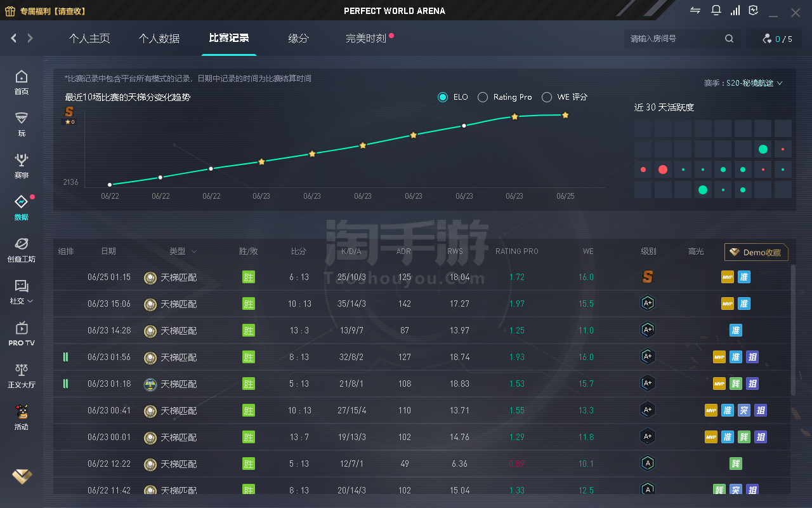Open the 赛事 tournaments sidebar icon

click(x=22, y=160)
